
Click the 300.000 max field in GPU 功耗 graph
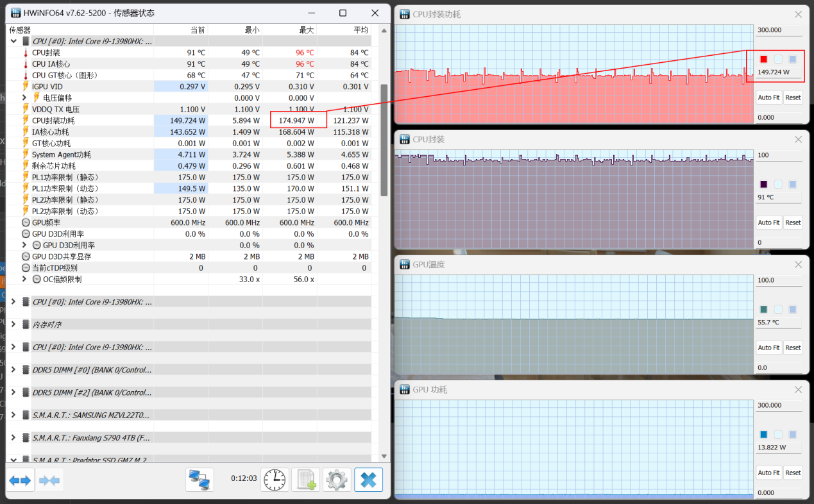(779, 405)
